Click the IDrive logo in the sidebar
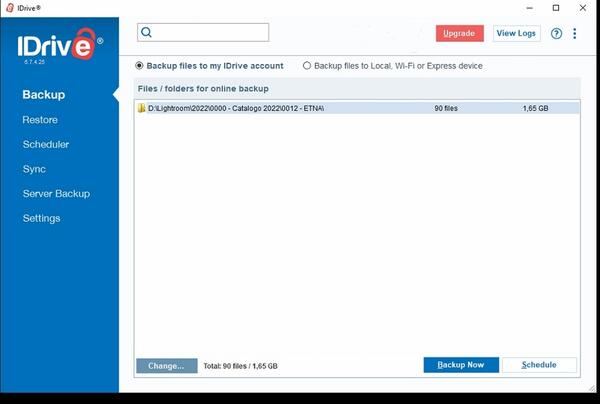Screen dimensions: 600x404 coord(59,48)
